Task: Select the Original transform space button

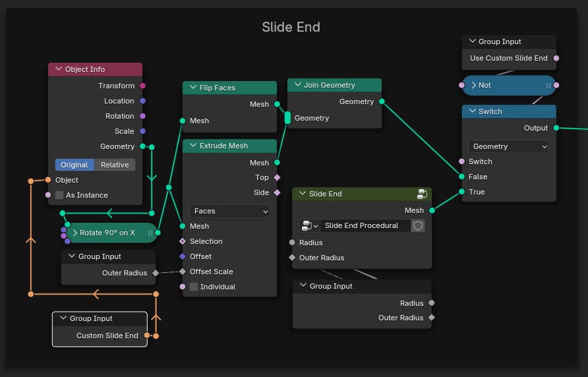Action: tap(74, 165)
